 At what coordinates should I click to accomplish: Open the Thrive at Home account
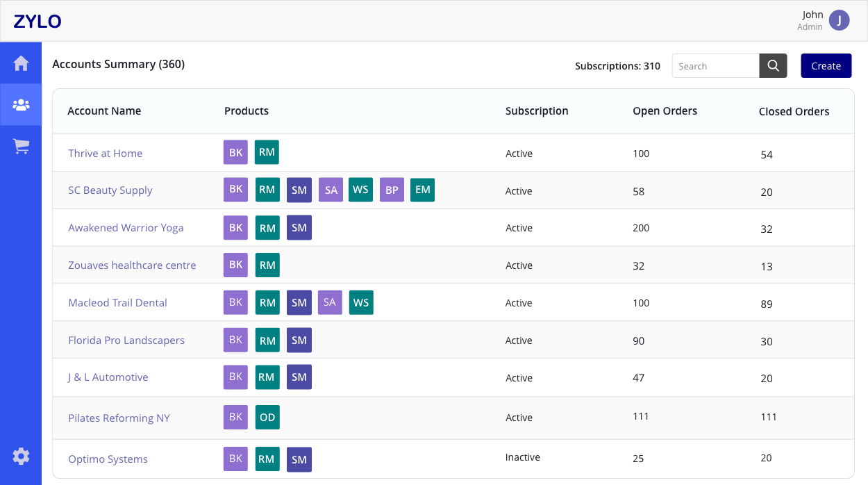tap(105, 154)
